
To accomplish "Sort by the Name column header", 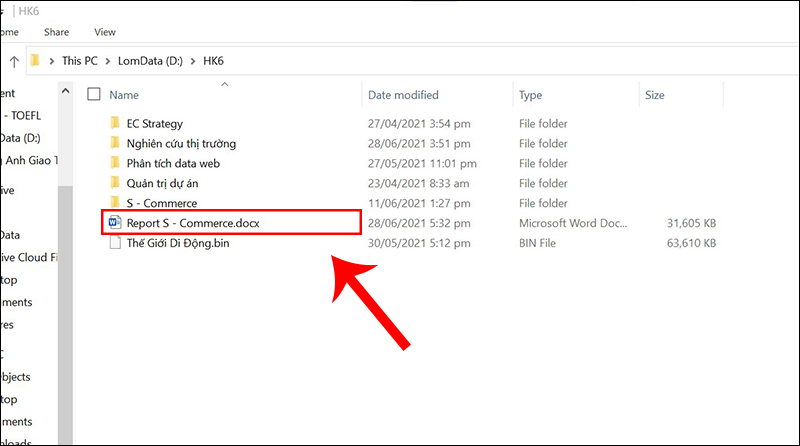I will pos(124,95).
